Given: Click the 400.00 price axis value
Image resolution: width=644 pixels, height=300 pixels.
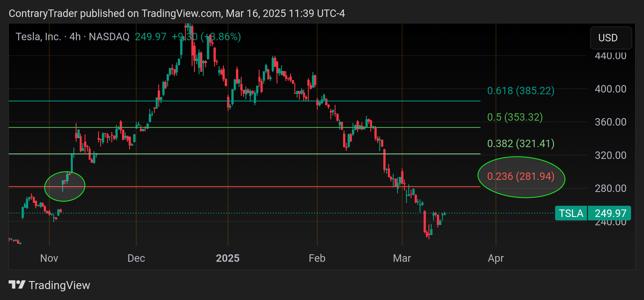Looking at the screenshot, I should [610, 89].
